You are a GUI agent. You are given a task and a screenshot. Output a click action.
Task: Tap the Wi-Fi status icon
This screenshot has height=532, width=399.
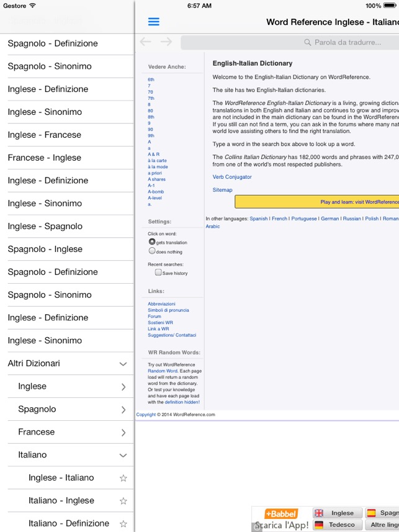click(32, 6)
